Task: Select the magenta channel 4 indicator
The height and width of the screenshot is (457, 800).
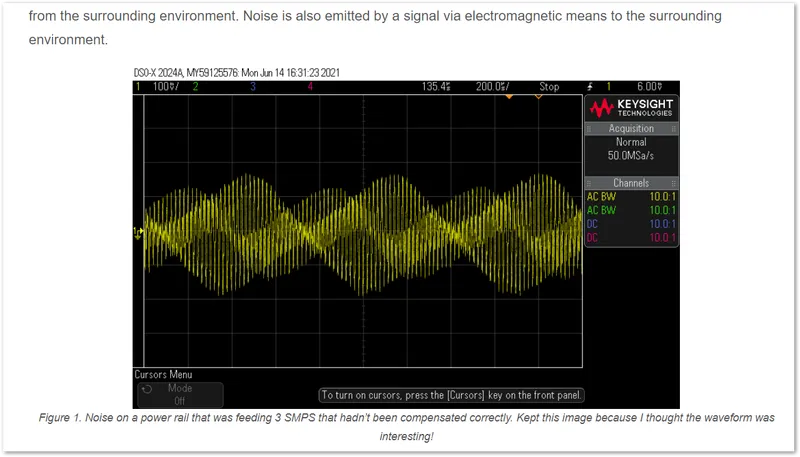Action: [311, 87]
